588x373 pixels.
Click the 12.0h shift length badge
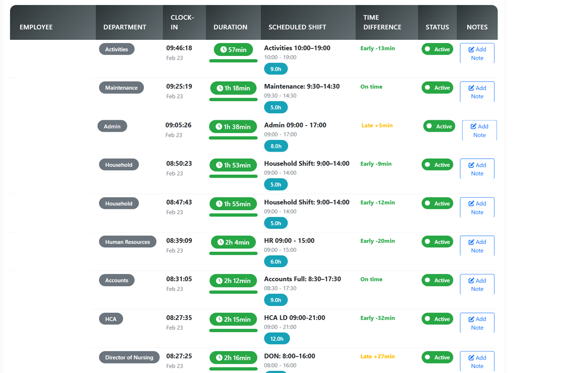(x=276, y=339)
